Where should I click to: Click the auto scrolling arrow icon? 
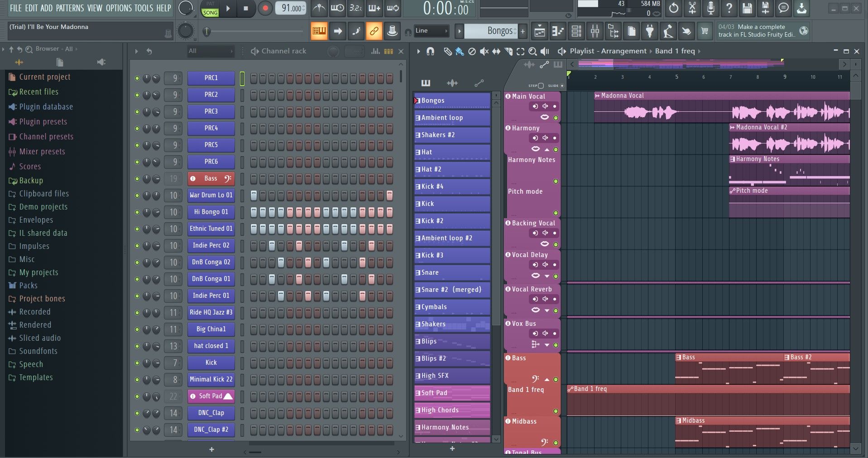tap(338, 31)
